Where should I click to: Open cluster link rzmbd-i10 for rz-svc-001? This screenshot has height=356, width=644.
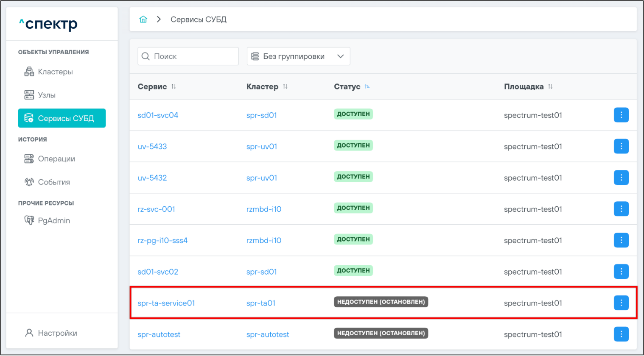click(x=263, y=209)
